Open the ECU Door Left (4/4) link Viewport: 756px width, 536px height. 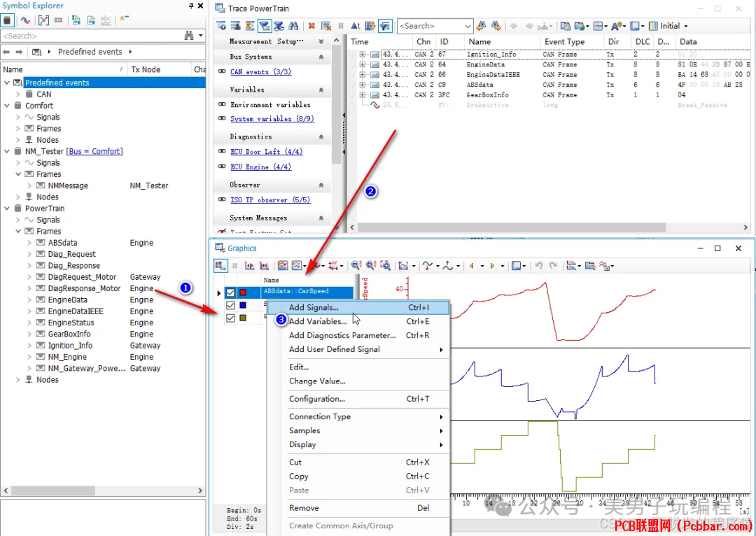click(x=266, y=151)
